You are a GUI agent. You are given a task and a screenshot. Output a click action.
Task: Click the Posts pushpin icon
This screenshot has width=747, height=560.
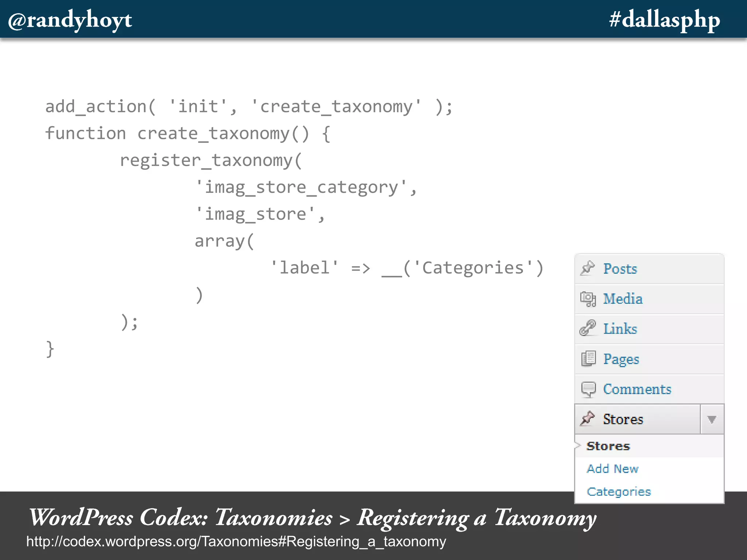[x=588, y=268]
